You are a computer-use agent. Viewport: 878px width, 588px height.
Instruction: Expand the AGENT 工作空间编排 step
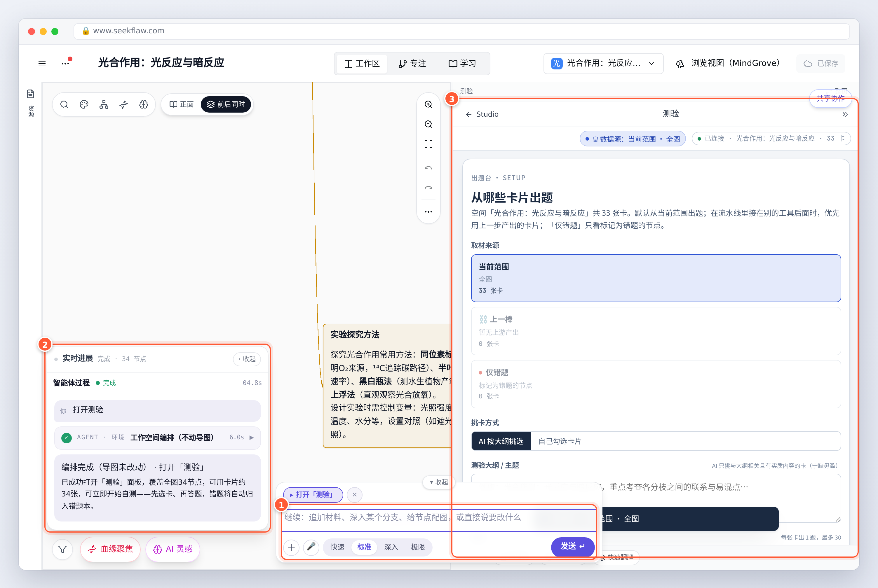158,437
